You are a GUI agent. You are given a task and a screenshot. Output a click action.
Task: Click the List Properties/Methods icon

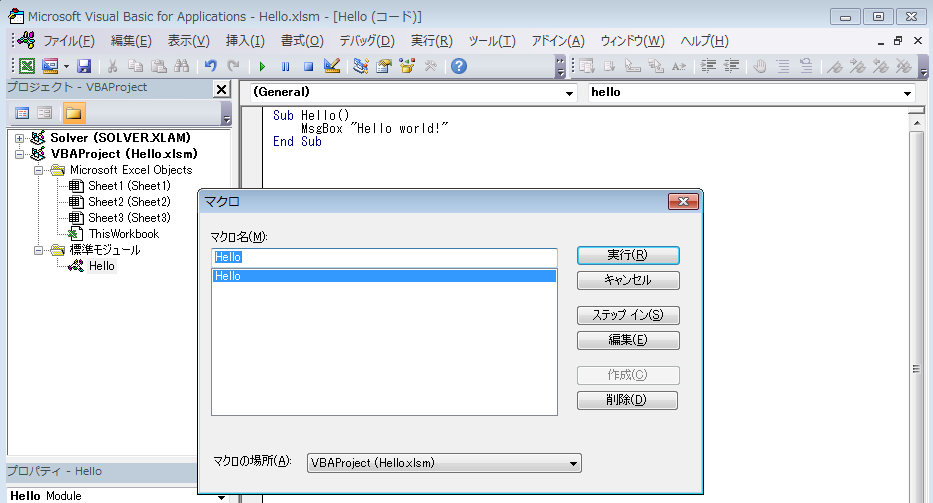(587, 66)
